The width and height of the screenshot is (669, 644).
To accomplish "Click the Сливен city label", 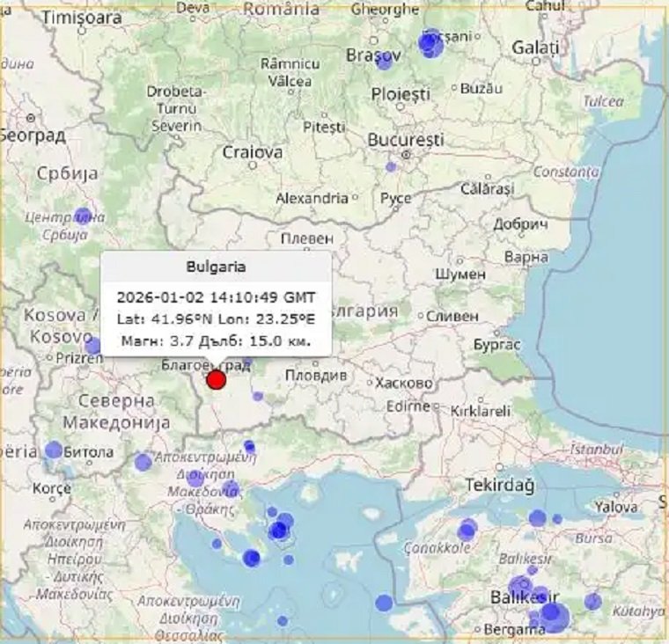I will point(452,316).
